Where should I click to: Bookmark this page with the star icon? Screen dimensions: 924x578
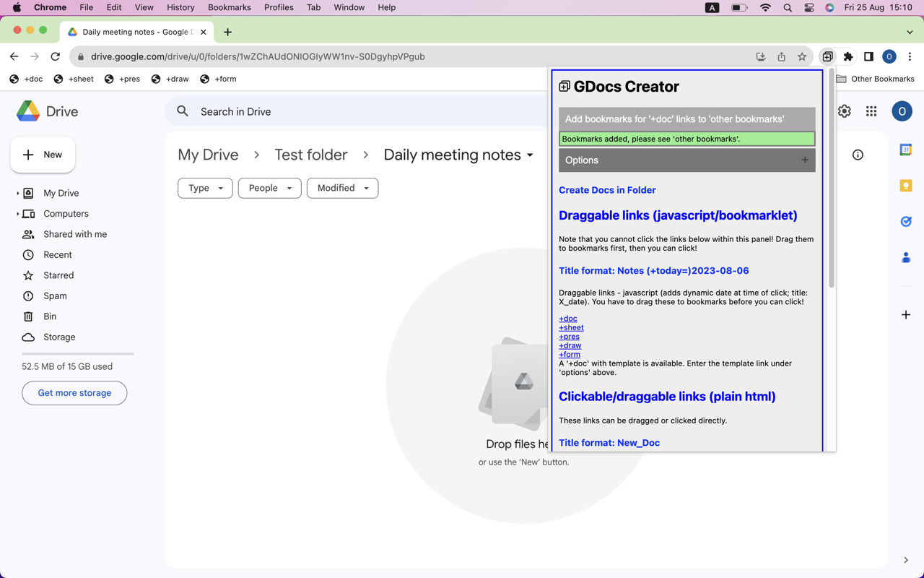(802, 56)
